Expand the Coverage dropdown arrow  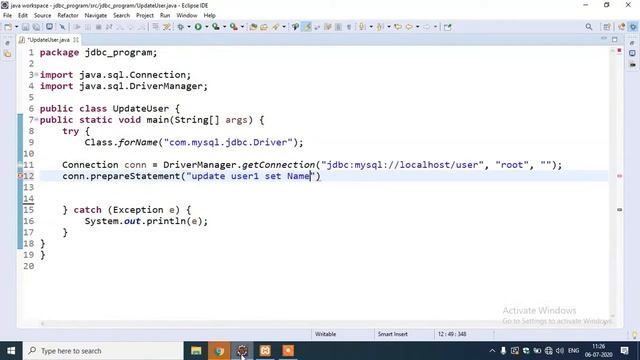click(224, 27)
